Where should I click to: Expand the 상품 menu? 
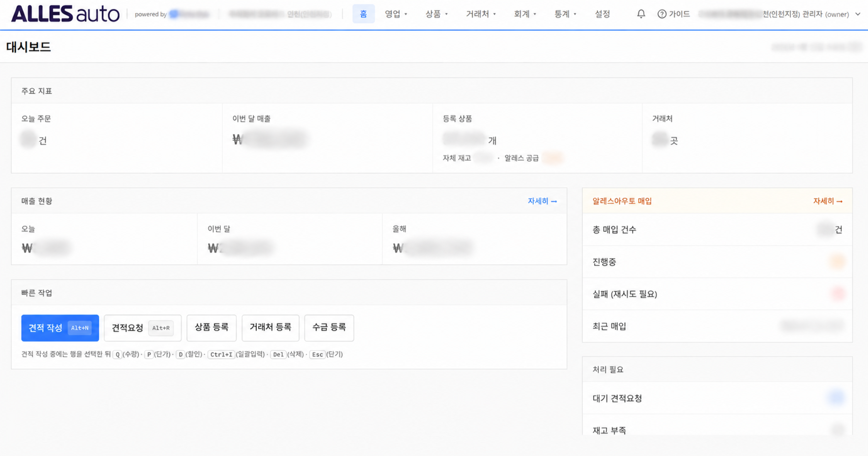(x=436, y=14)
